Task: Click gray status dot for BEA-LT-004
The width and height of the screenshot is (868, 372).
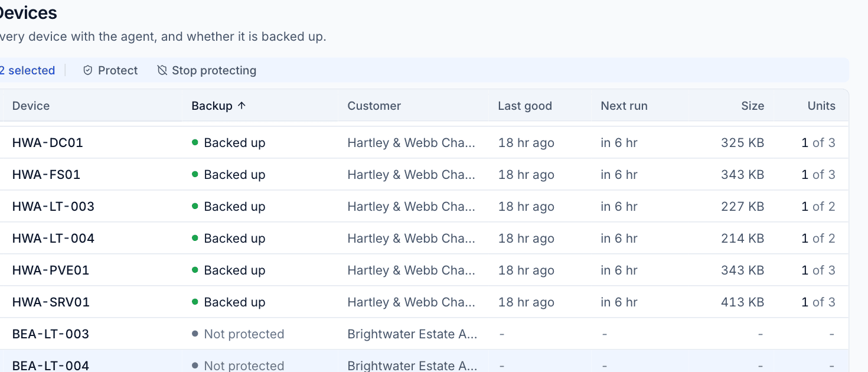Action: [x=195, y=366]
